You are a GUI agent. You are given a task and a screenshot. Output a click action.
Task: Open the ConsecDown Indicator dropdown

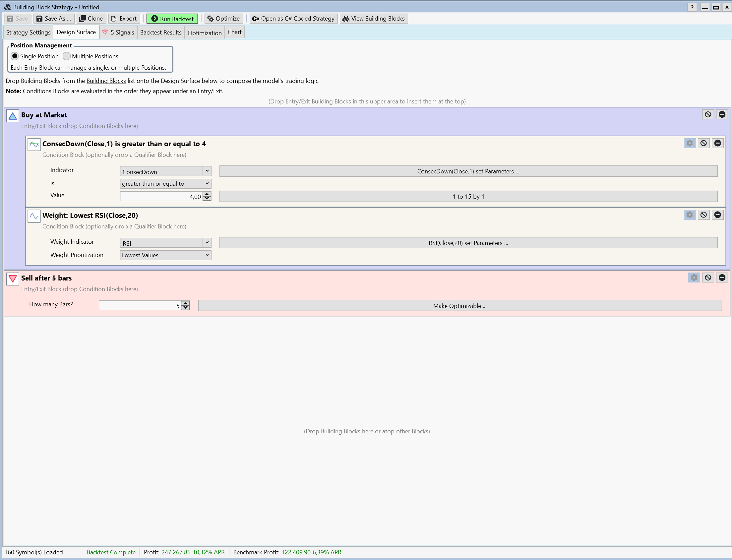pyautogui.click(x=207, y=171)
